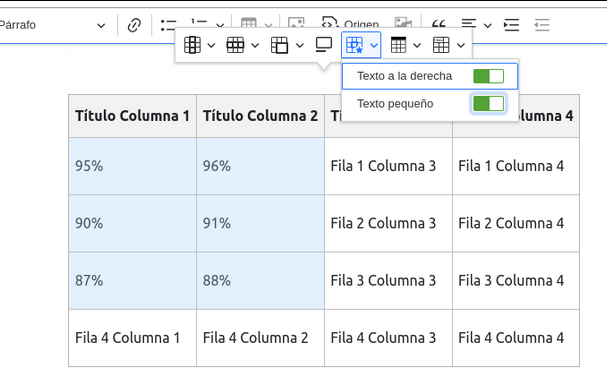
Task: Expand the merge cells dropdown arrow
Action: click(x=300, y=45)
